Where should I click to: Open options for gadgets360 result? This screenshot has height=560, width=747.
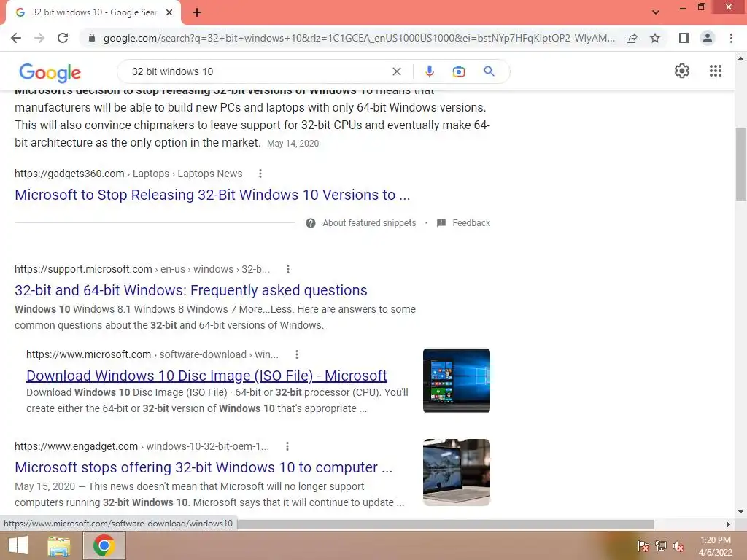tap(260, 174)
